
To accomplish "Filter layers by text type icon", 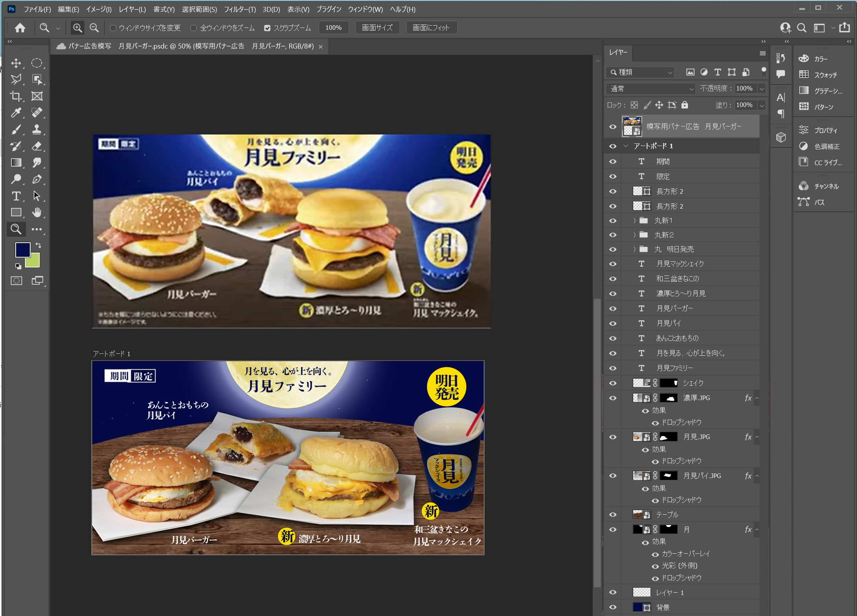I will (717, 72).
